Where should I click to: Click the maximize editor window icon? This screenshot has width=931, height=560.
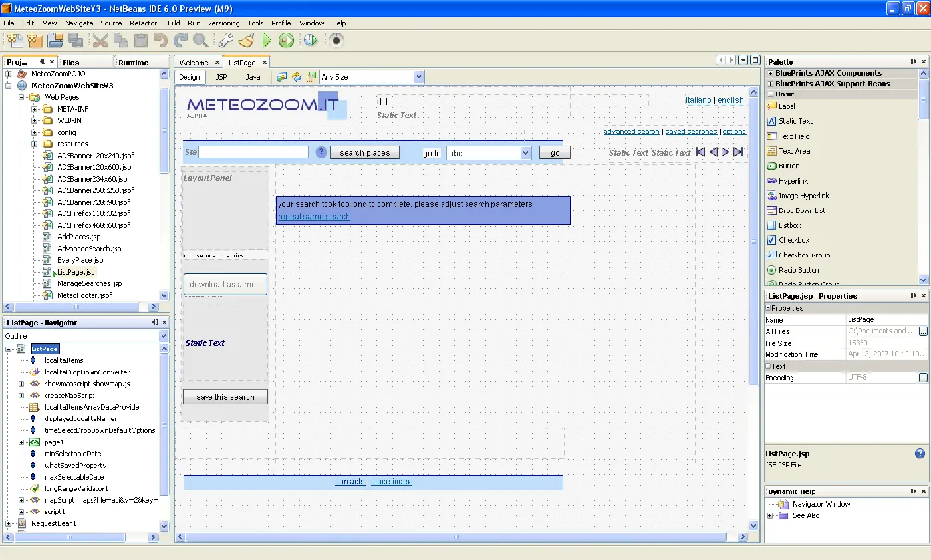(x=755, y=60)
